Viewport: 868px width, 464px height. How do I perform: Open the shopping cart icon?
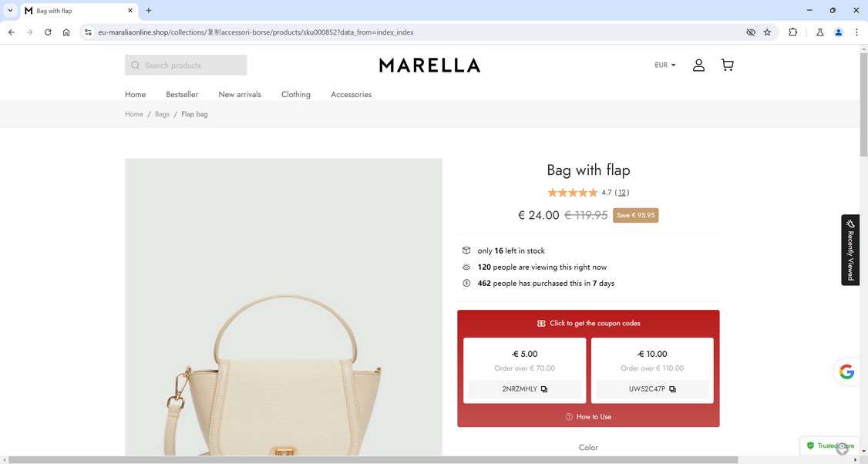coord(728,66)
